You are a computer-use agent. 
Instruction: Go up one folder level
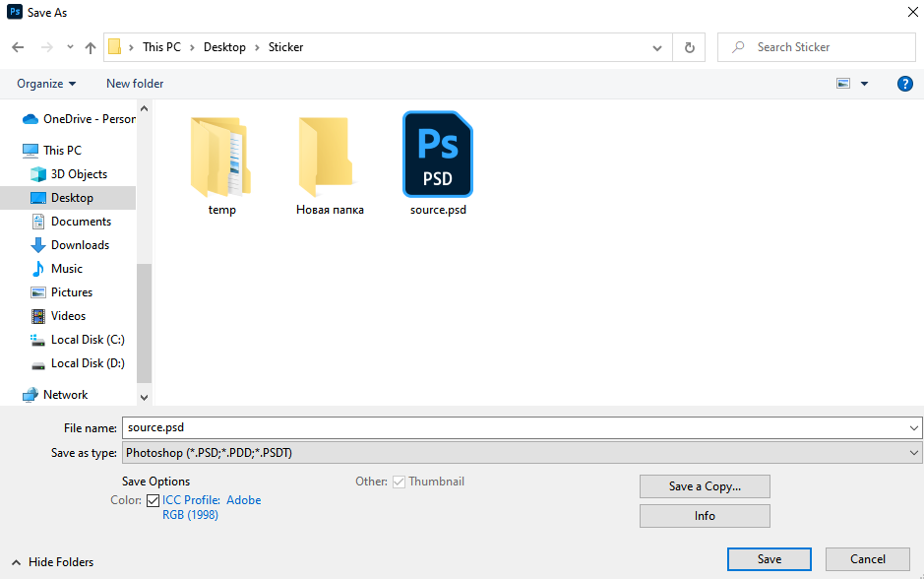point(91,48)
